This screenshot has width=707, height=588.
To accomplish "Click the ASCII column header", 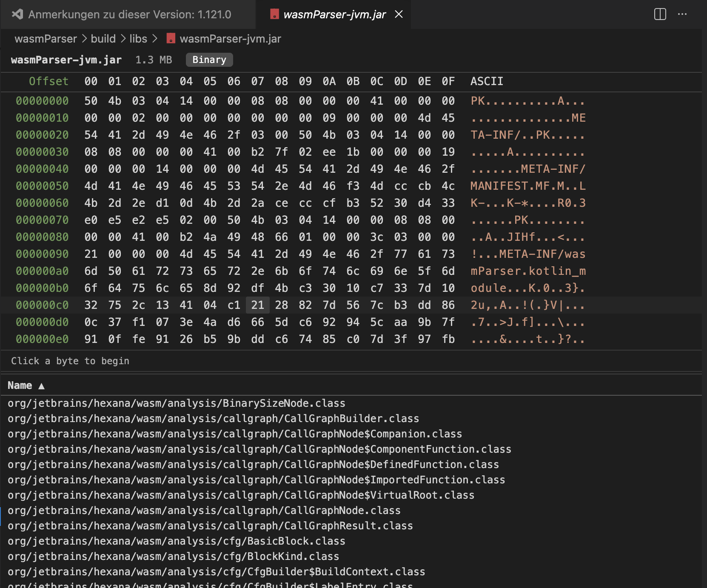I will 487,81.
